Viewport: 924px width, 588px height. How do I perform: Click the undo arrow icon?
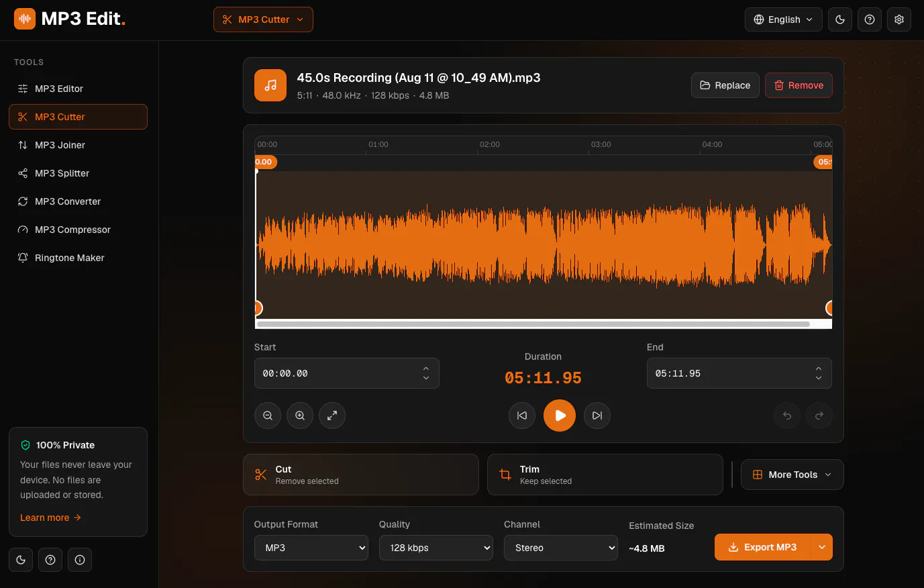click(x=787, y=415)
